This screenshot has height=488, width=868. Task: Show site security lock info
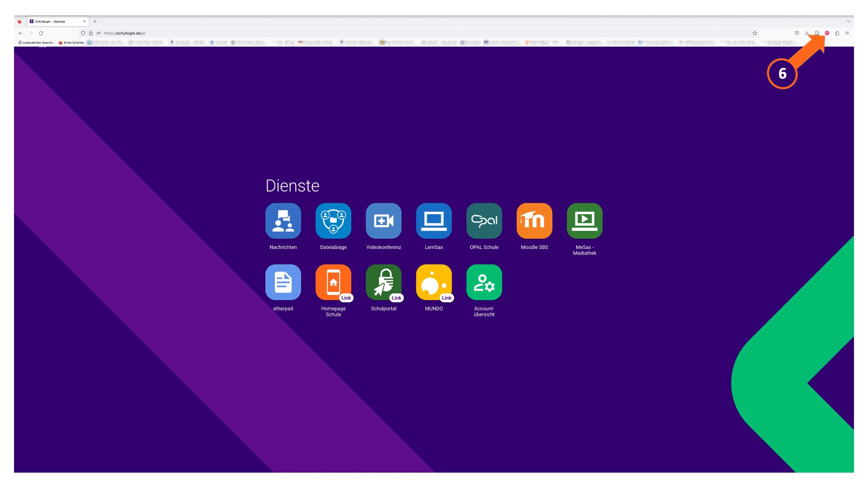pos(91,33)
